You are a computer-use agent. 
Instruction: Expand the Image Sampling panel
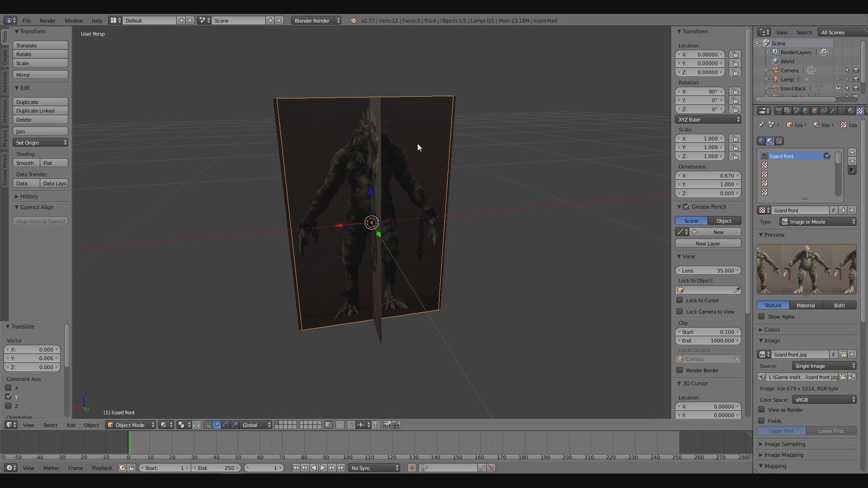784,444
